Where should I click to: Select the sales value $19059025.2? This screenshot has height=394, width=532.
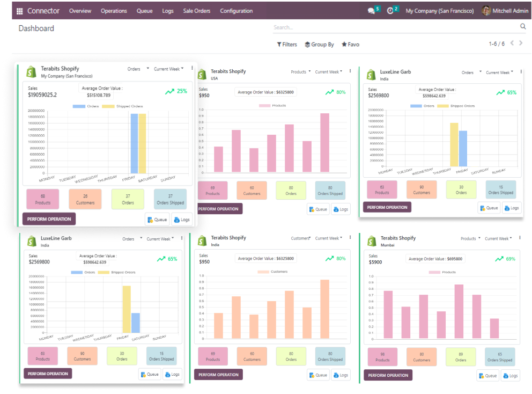[42, 95]
